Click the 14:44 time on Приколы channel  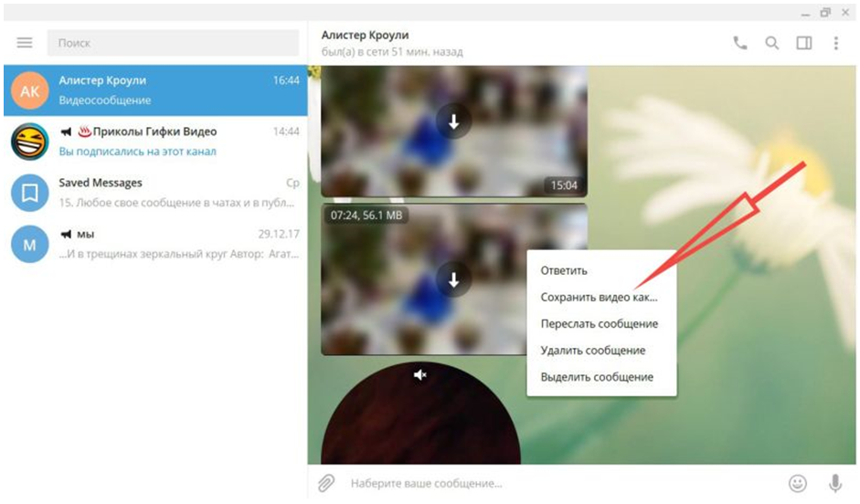286,131
